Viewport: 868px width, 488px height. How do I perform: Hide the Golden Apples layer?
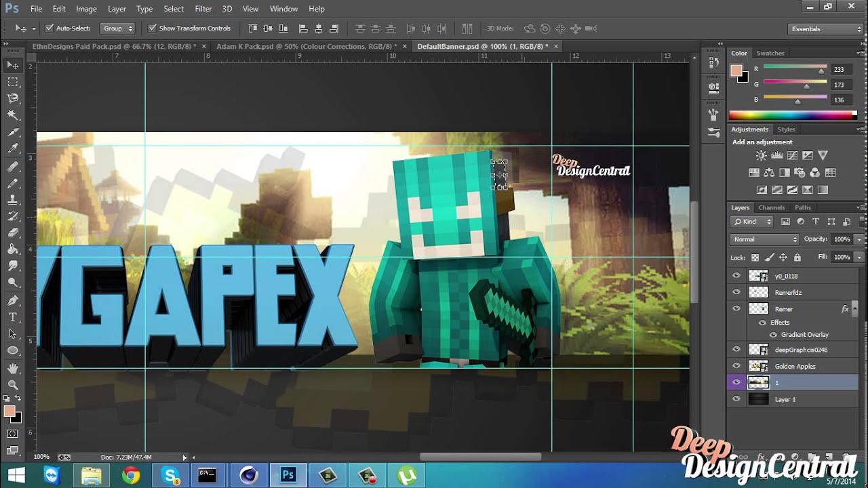pos(736,366)
